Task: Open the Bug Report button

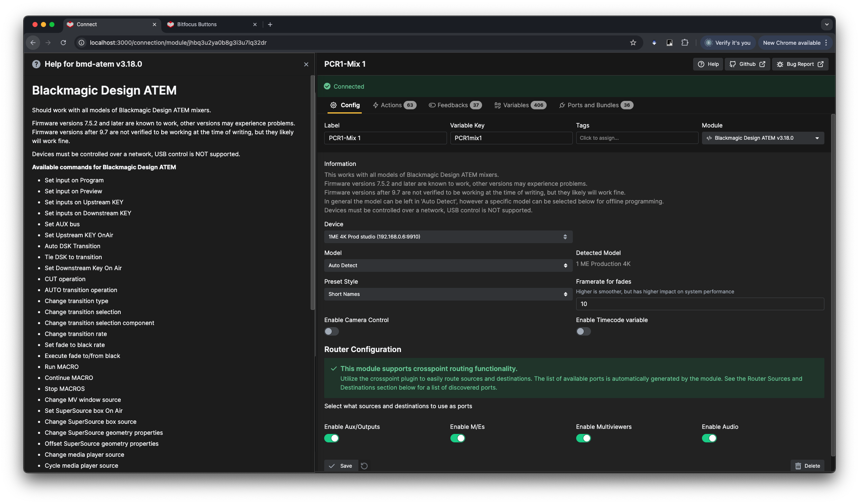Action: point(800,64)
